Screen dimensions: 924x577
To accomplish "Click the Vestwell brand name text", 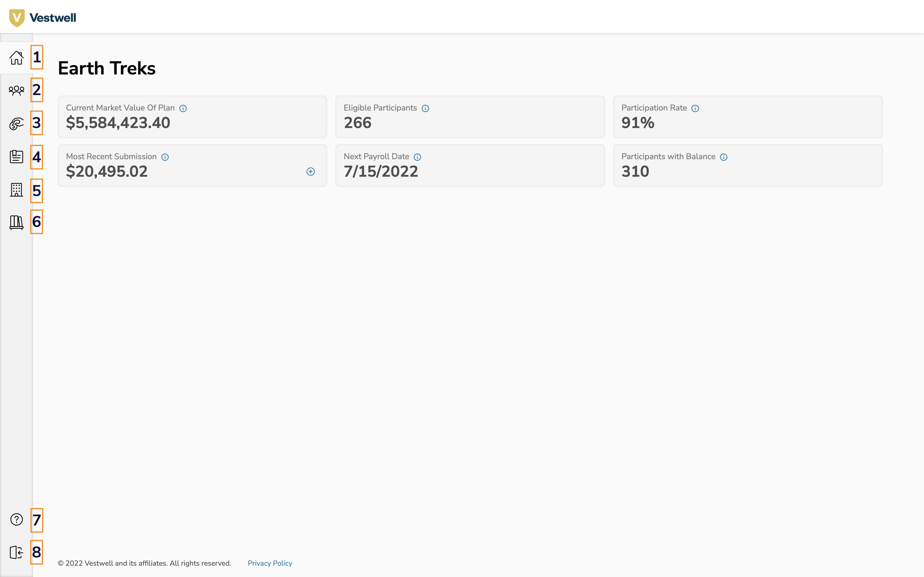I will click(53, 17).
